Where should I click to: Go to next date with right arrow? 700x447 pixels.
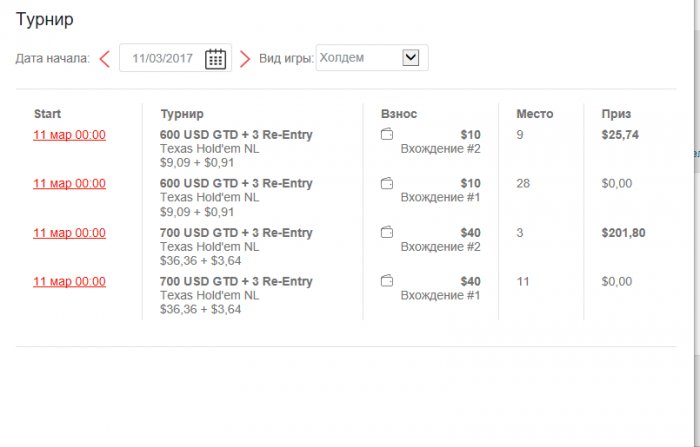coord(245,58)
